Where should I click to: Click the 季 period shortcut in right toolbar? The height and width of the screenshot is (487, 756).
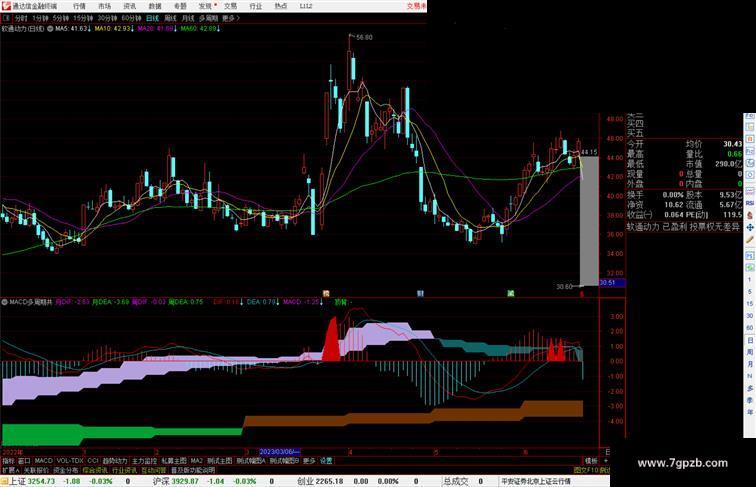point(749,400)
